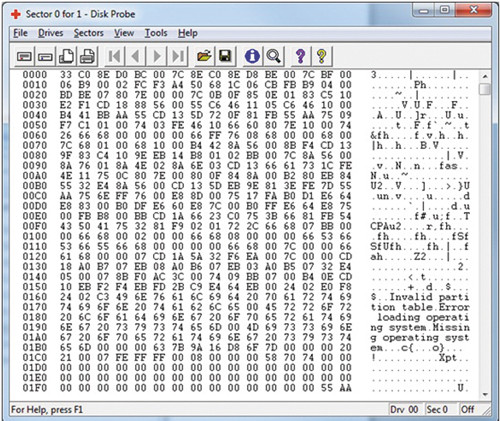Click ASCII text 'g operating syst'

[x=420, y=338]
